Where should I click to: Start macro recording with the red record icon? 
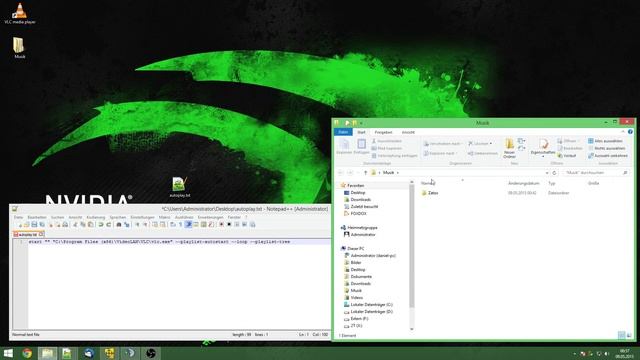click(x=222, y=224)
